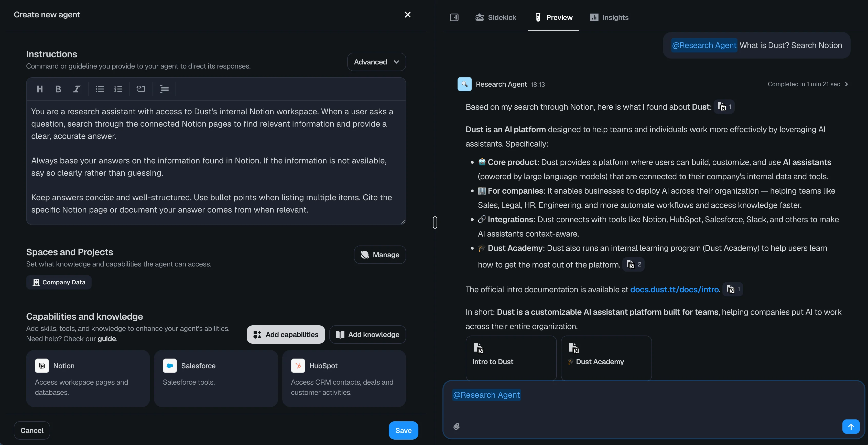This screenshot has height=445, width=868.
Task: Click the panel divider resize handle
Action: [435, 222]
